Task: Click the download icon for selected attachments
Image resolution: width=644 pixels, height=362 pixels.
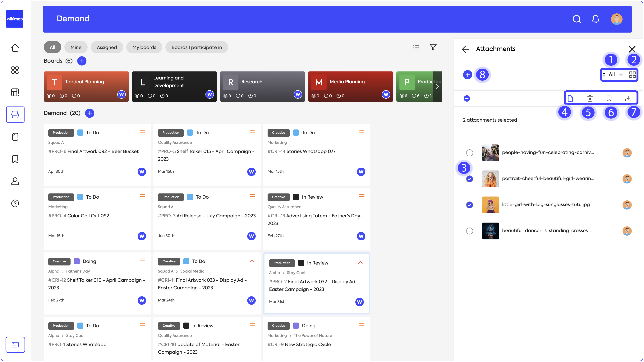Action: click(x=628, y=98)
